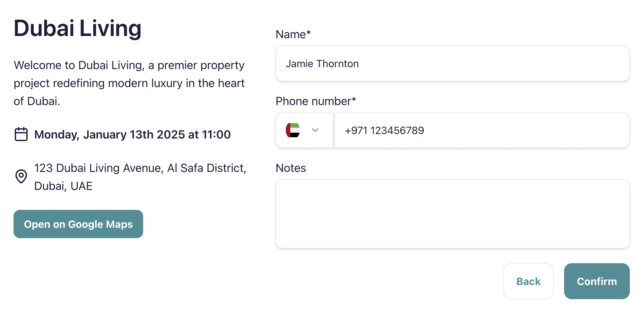Screen dimensions: 644x313
Task: Click the Phone number label
Action: [x=313, y=101]
